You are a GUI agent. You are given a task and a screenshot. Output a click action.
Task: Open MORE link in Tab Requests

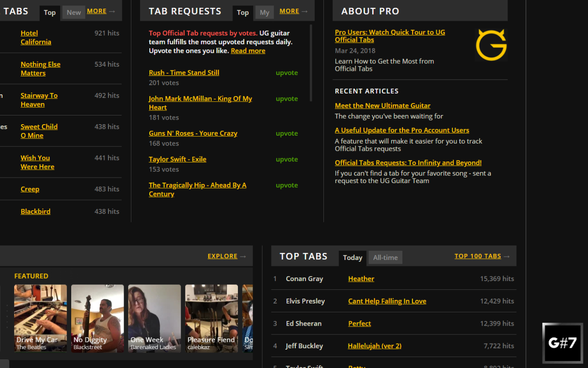[x=289, y=11]
